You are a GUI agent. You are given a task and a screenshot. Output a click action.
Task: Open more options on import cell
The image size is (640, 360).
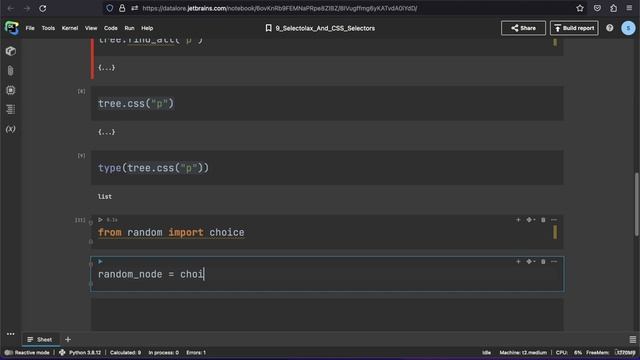[x=554, y=220]
